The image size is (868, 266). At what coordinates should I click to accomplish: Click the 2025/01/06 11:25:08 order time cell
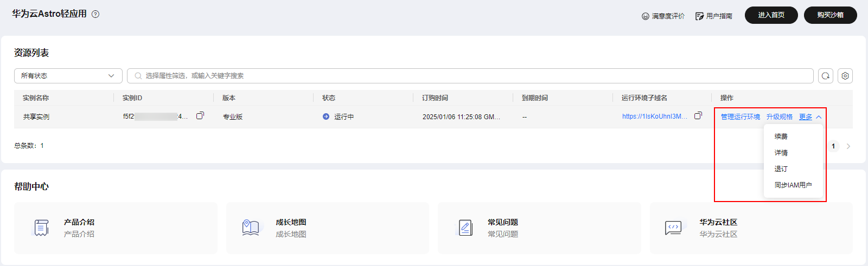(x=461, y=117)
